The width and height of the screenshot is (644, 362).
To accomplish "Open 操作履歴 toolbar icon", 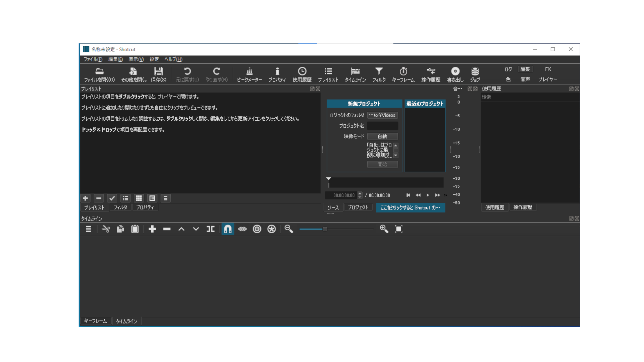I will 431,74.
